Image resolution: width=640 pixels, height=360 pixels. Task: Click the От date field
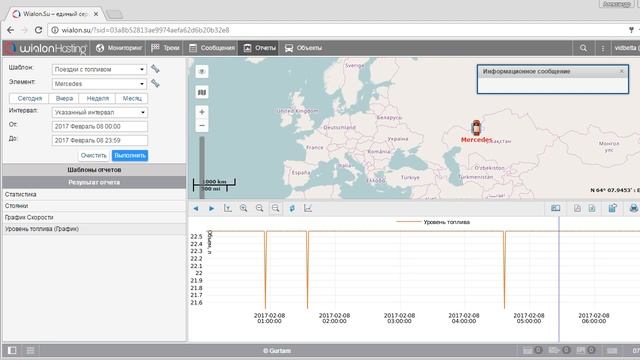pyautogui.click(x=100, y=127)
